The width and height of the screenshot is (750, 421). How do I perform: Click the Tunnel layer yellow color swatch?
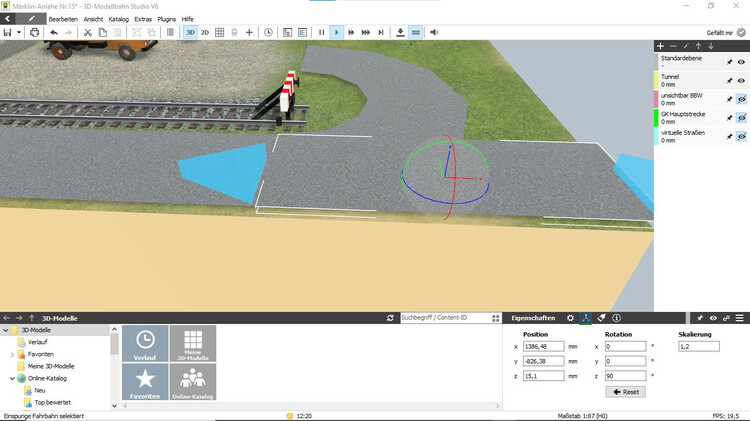pos(656,80)
